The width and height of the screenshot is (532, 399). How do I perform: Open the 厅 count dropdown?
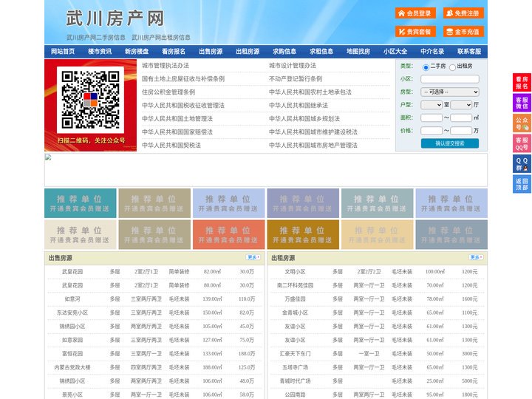tap(461, 105)
